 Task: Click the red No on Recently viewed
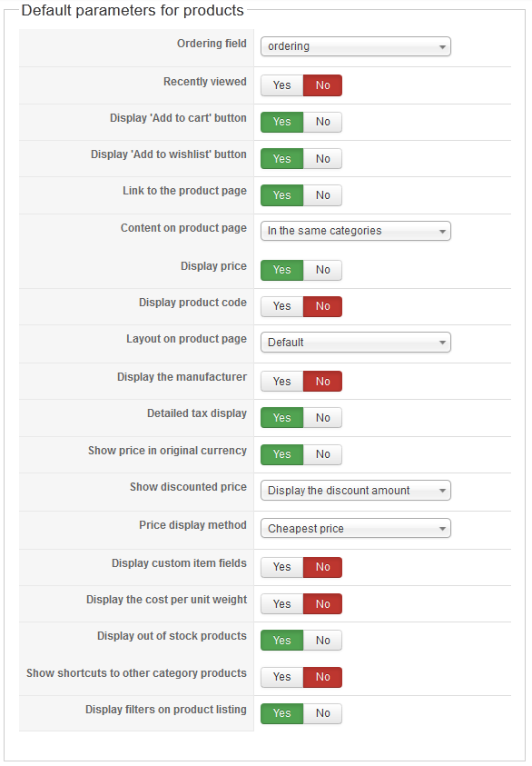[x=322, y=85]
